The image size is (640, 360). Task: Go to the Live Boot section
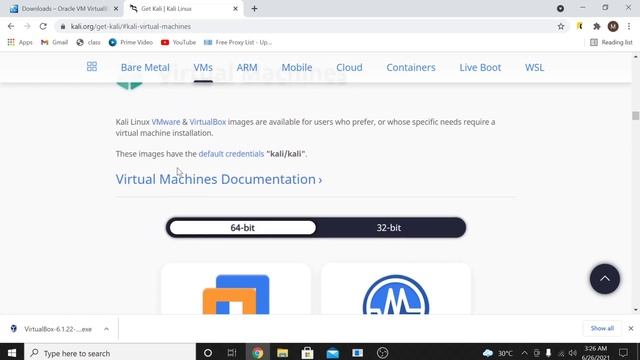tap(480, 67)
